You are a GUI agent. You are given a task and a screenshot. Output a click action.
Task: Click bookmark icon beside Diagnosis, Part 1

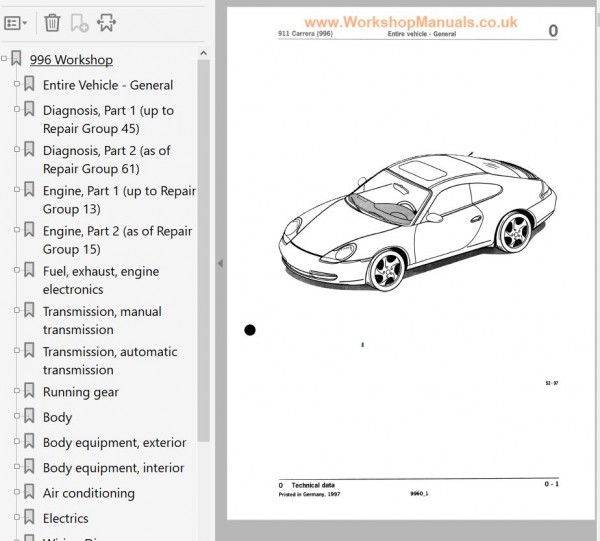(x=29, y=109)
